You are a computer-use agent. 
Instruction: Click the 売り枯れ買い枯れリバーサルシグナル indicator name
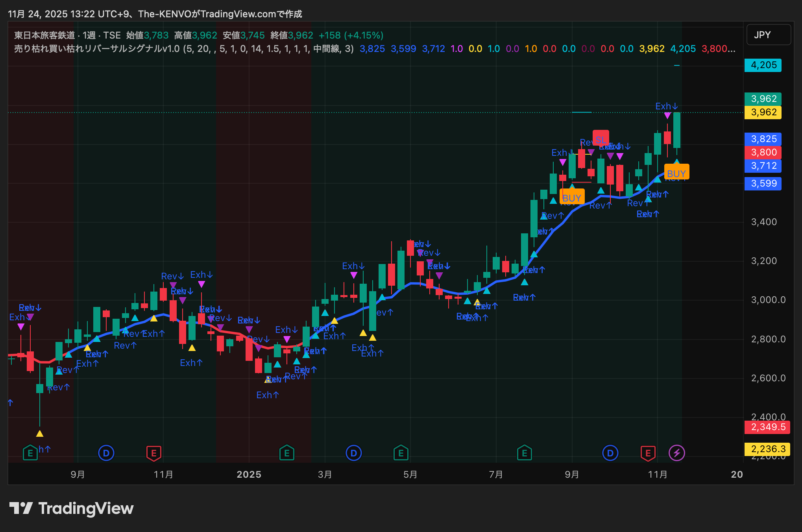88,49
